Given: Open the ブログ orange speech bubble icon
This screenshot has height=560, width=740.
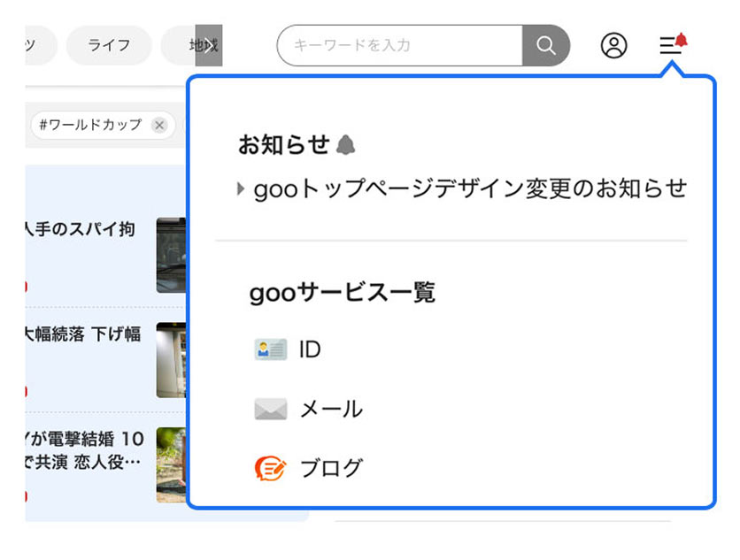Looking at the screenshot, I should click(271, 469).
